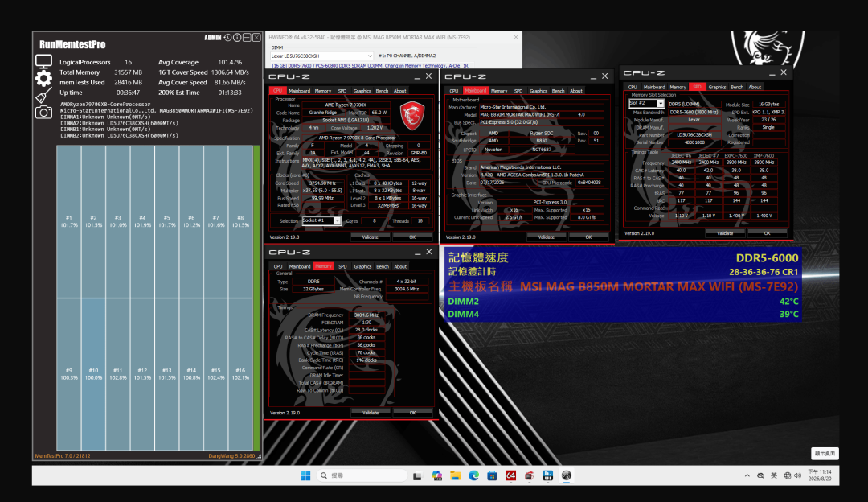This screenshot has height=502, width=868.
Task: Click the DDR5-6000 memory speed overlay text
Action: (767, 257)
